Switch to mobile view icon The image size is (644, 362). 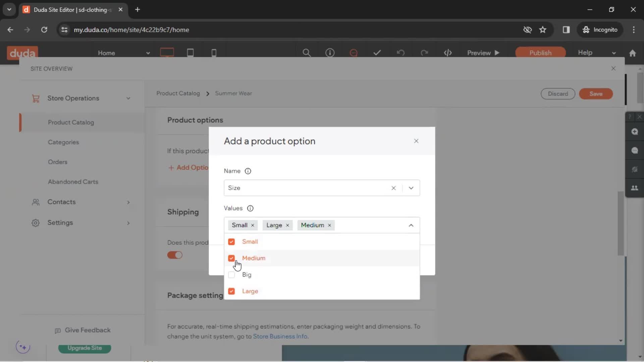coord(214,53)
